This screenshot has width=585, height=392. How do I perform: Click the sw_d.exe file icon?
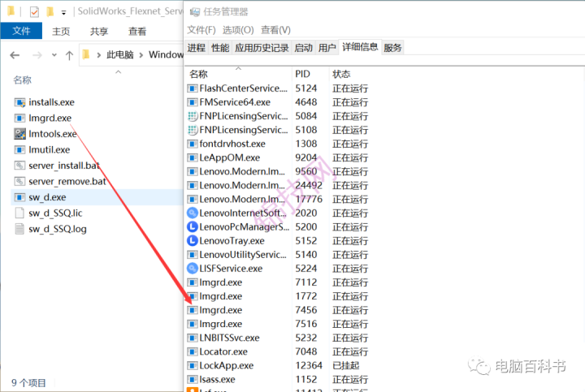(x=19, y=197)
